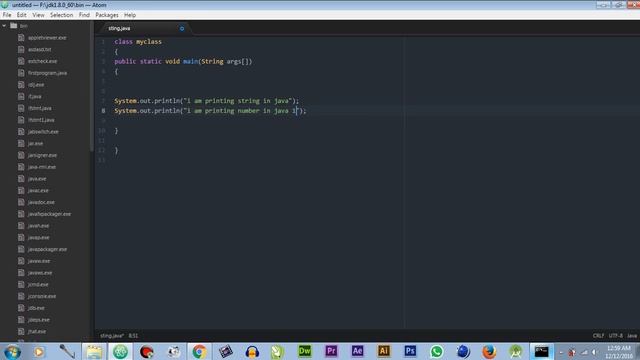
Task: Open the Edit menu
Action: [22, 15]
